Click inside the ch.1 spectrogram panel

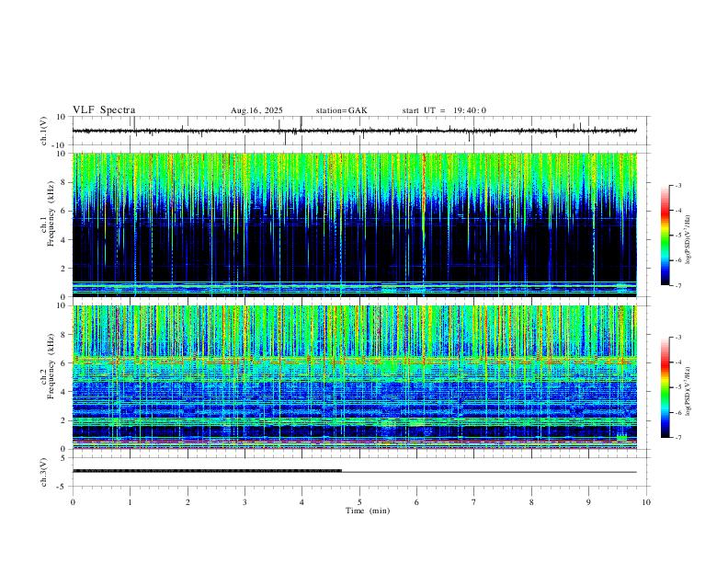click(354, 224)
